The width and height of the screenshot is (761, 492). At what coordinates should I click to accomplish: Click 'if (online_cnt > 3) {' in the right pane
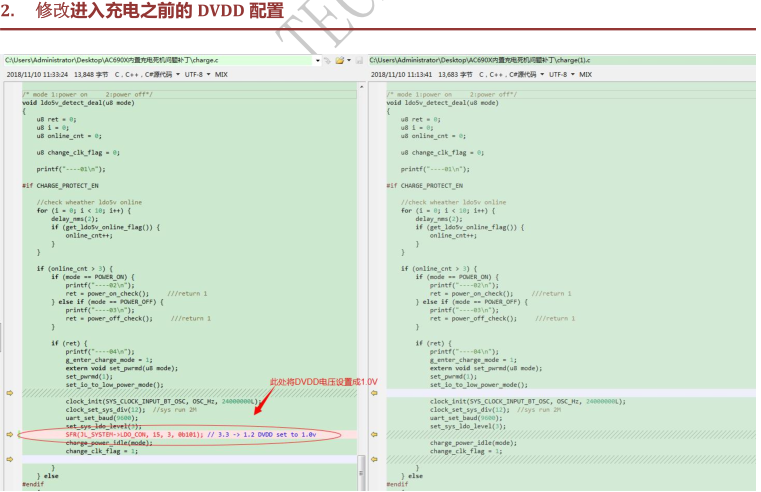[439, 268]
